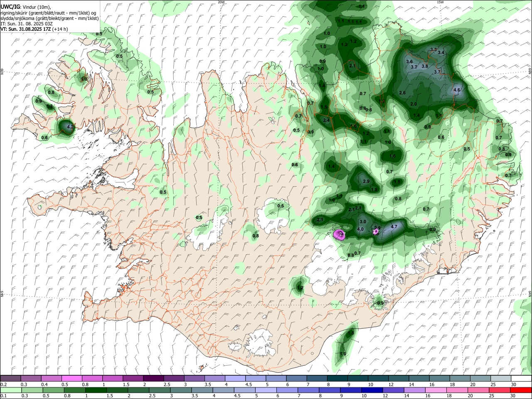
Task: Click the deep navy 10 mm rain swatch
Action: point(372,390)
